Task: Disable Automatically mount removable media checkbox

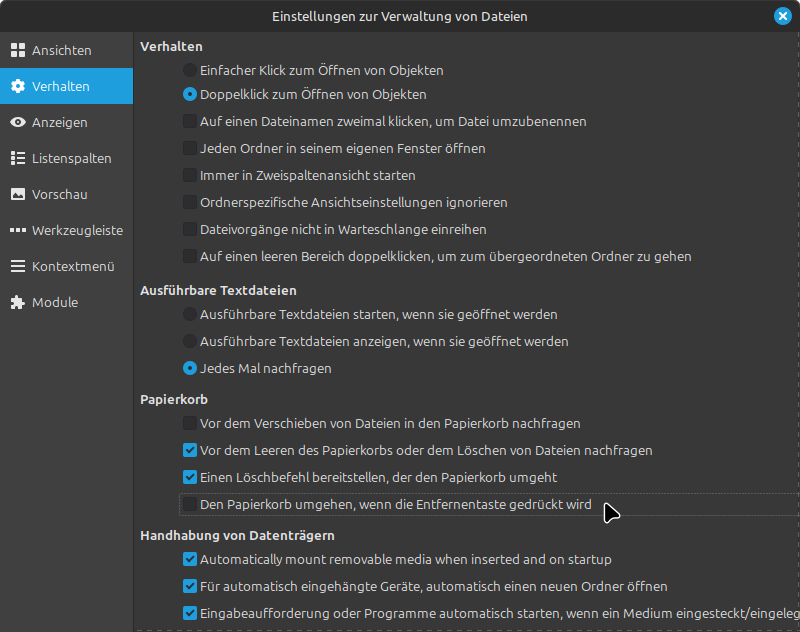Action: (x=190, y=559)
